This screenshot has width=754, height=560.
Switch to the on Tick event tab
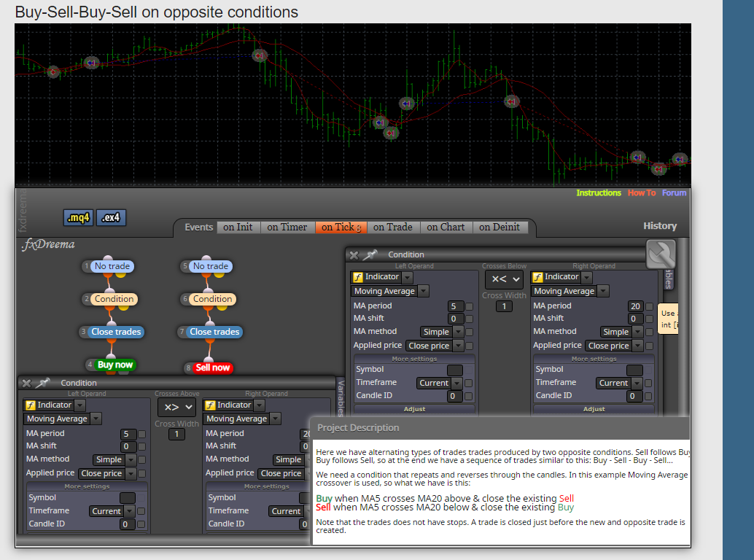point(341,227)
